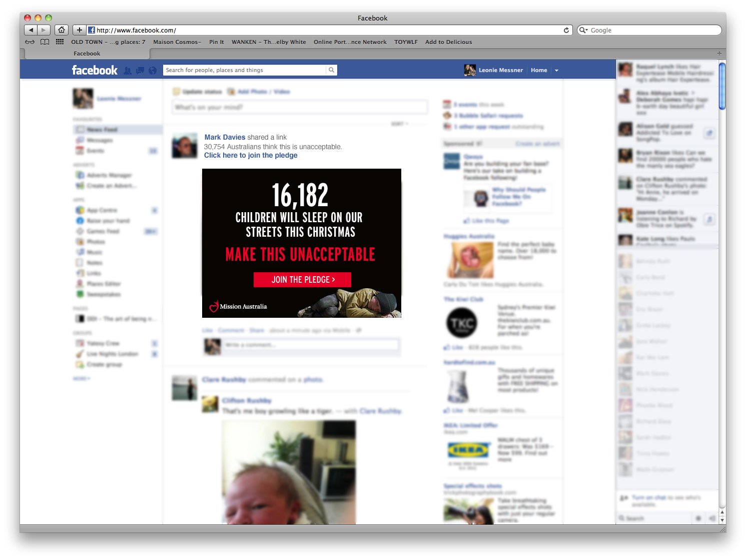Open the OLD TOWN bookmark
This screenshot has height=560, width=746.
pyautogui.click(x=108, y=42)
